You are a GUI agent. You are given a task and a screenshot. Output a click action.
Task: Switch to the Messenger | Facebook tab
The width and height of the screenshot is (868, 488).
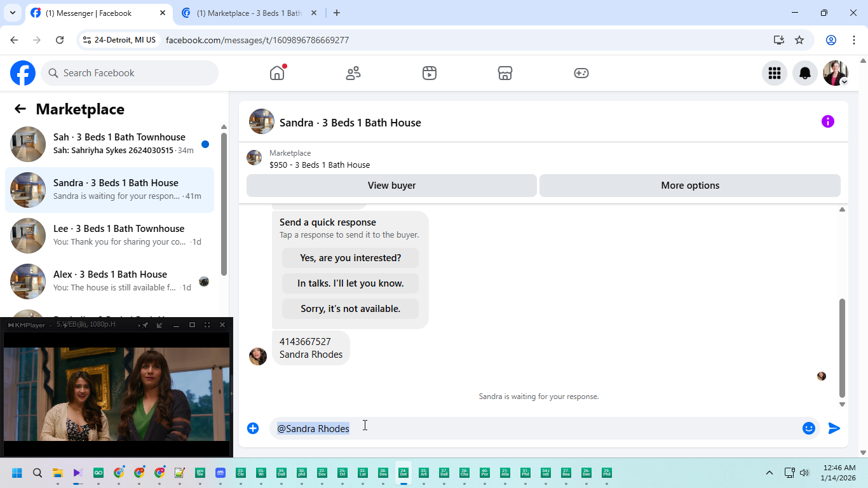pyautogui.click(x=98, y=13)
